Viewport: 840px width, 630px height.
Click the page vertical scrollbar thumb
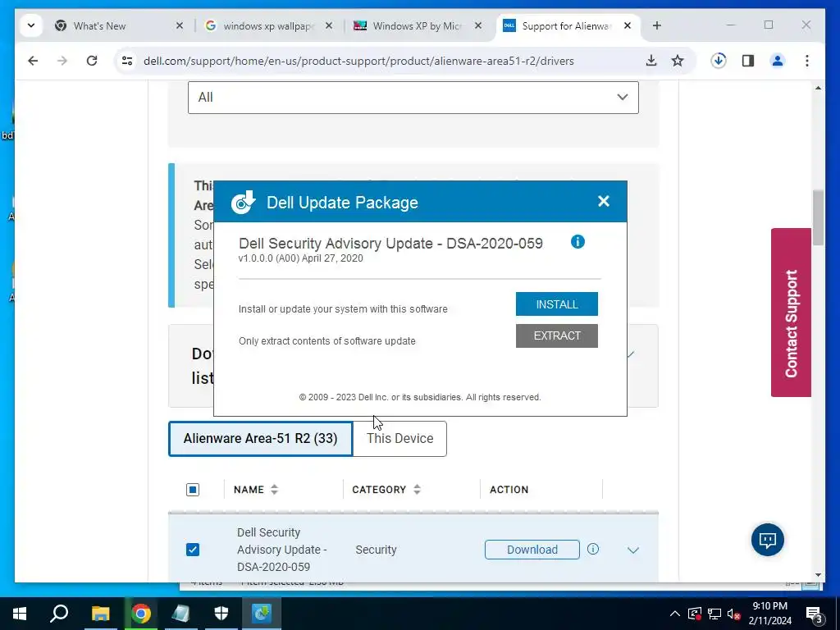click(818, 217)
